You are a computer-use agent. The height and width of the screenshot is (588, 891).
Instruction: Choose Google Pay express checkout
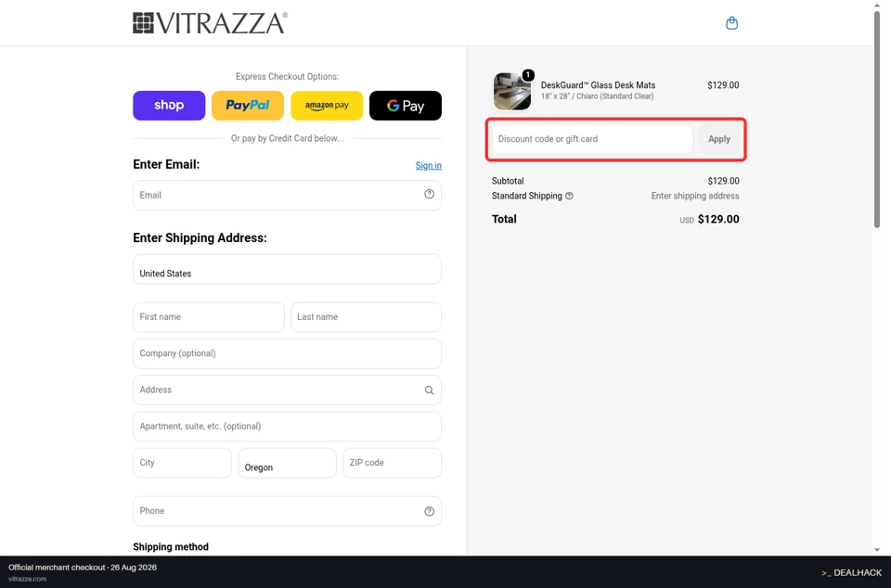click(406, 106)
